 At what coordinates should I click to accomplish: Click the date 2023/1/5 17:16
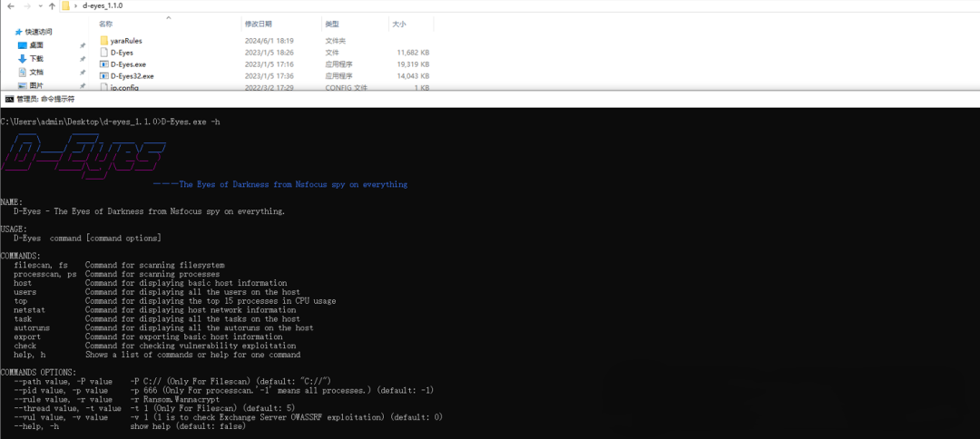point(269,64)
